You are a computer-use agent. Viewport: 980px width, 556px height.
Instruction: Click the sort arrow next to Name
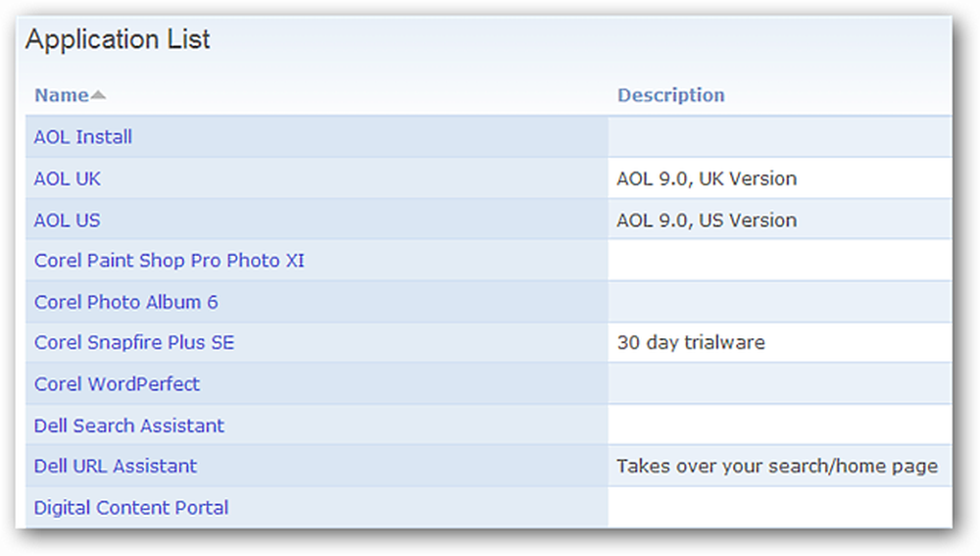tap(98, 95)
